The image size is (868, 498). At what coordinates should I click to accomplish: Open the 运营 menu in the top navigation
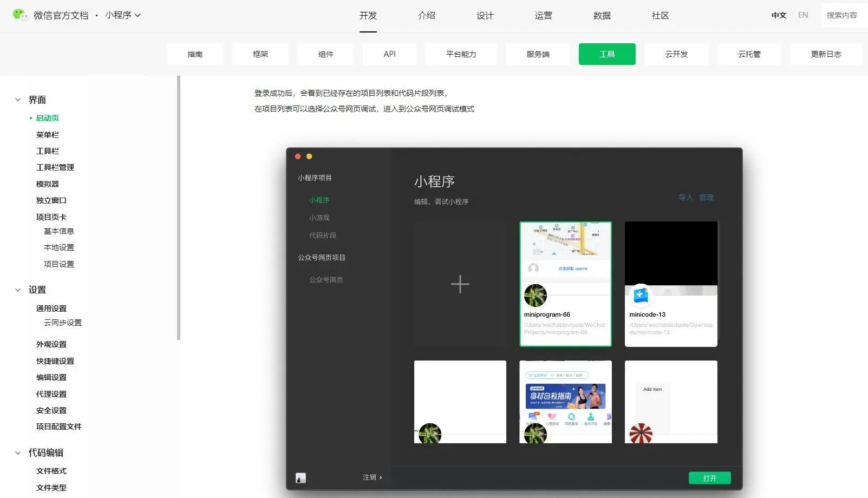click(x=543, y=16)
